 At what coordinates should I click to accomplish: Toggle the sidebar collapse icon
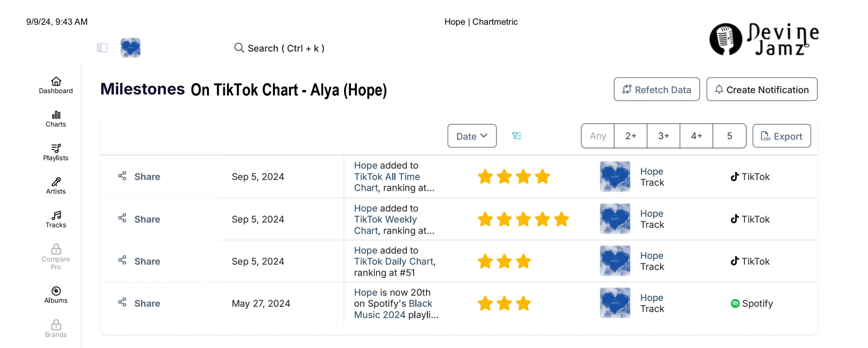(x=102, y=47)
